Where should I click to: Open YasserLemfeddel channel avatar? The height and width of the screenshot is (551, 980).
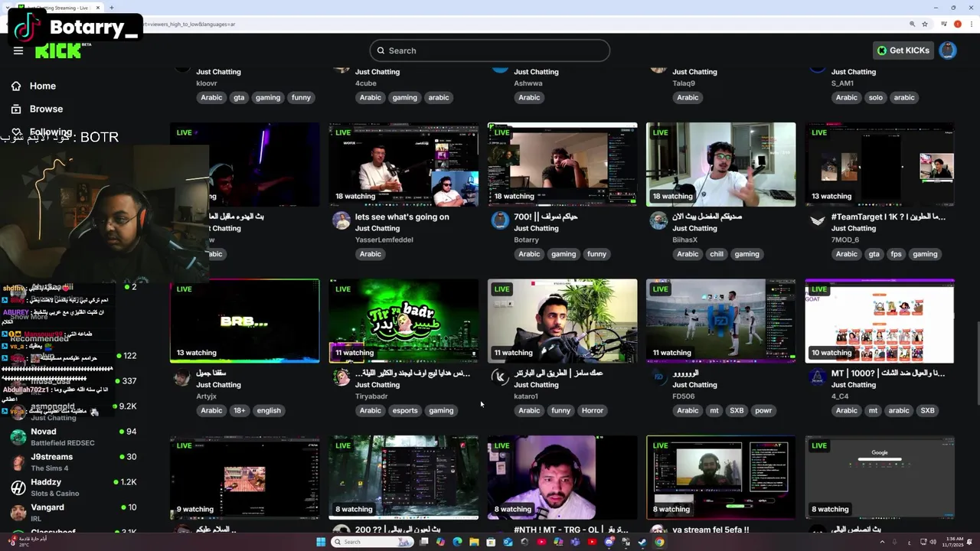coord(341,221)
